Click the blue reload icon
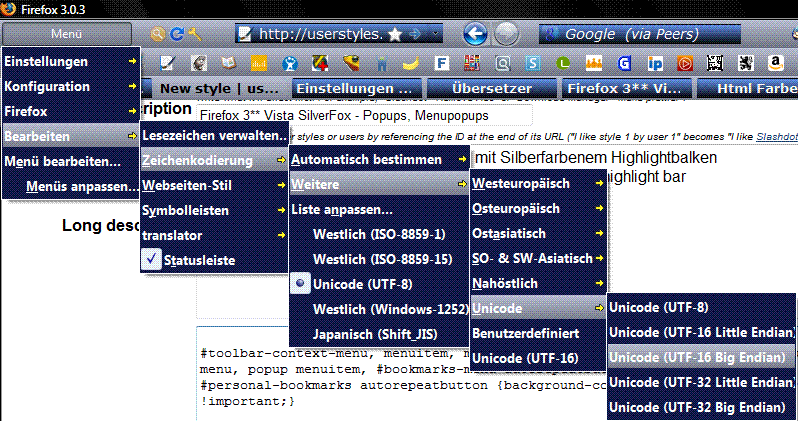Screen dimensions: 798x421 point(177,34)
